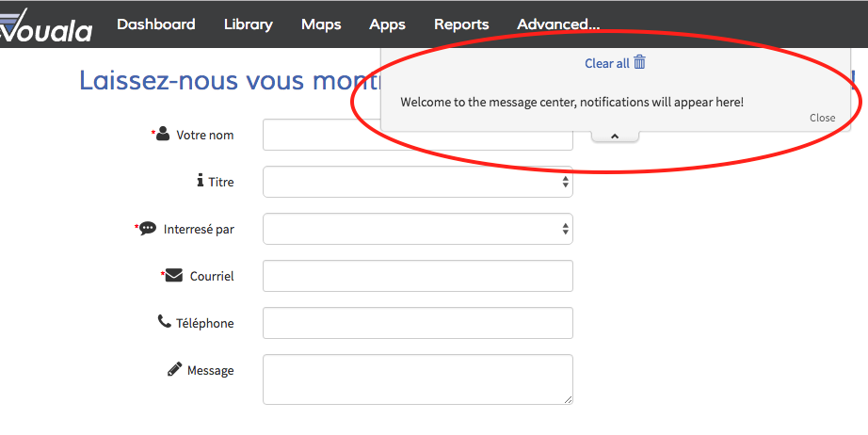
Task: Click into the Message text area
Action: [x=417, y=379]
